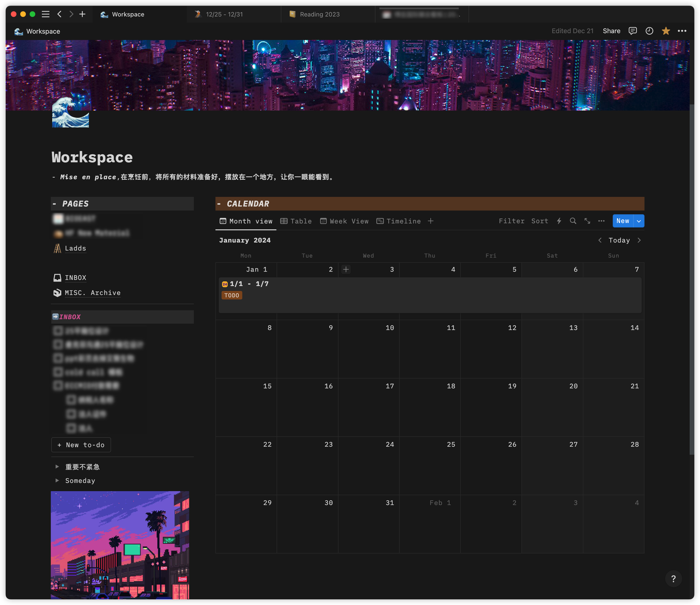Open a new tab with plus icon
Image resolution: width=700 pixels, height=605 pixels.
click(82, 14)
